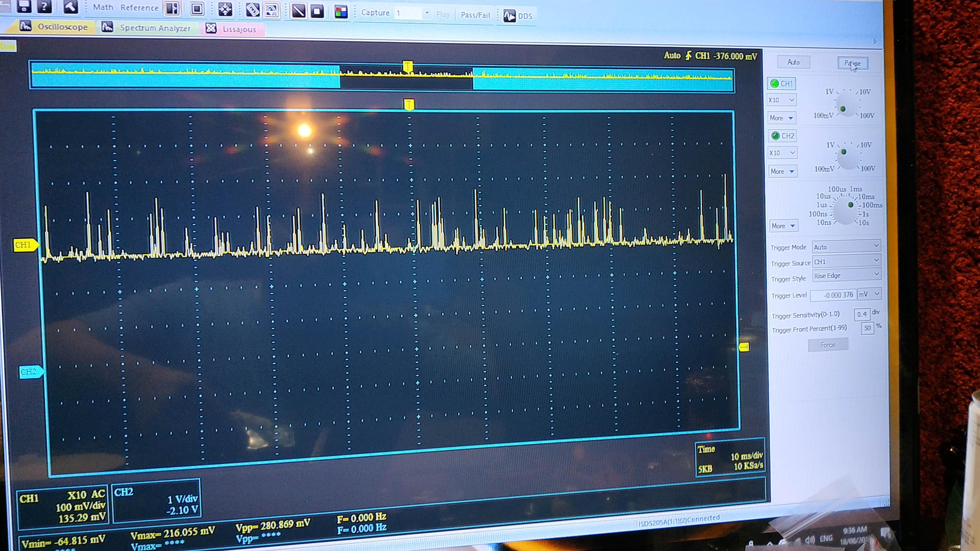980x551 pixels.
Task: Click the Oscilloscope tab waveform icon
Action: 26,26
